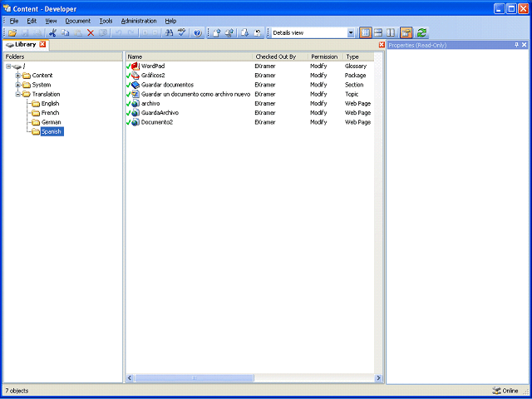Select the archivo web page
The width and height of the screenshot is (532, 399).
point(150,103)
